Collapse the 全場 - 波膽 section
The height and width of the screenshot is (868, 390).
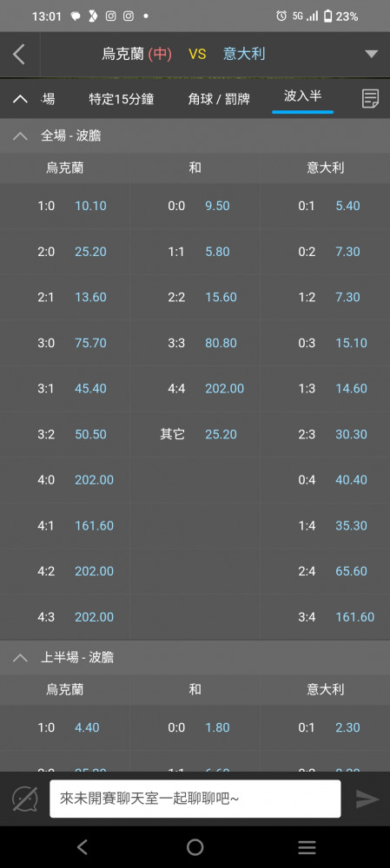pos(20,135)
